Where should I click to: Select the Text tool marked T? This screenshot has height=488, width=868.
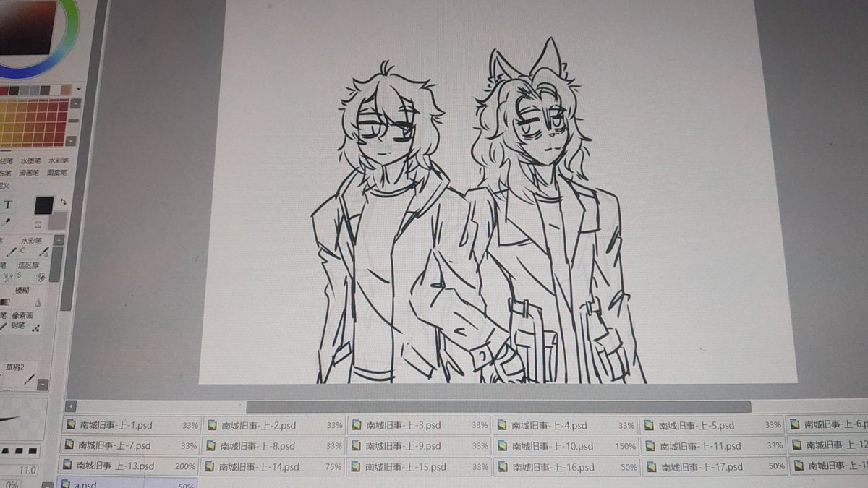click(9, 206)
